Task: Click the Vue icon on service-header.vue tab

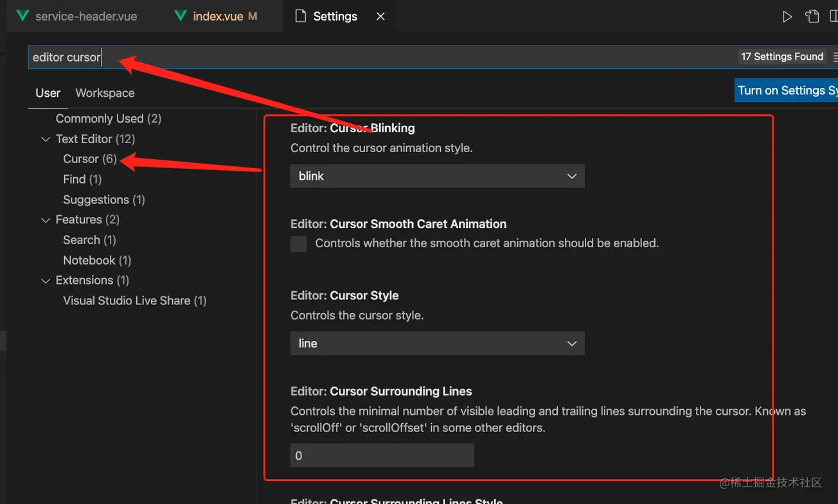Action: click(x=22, y=16)
